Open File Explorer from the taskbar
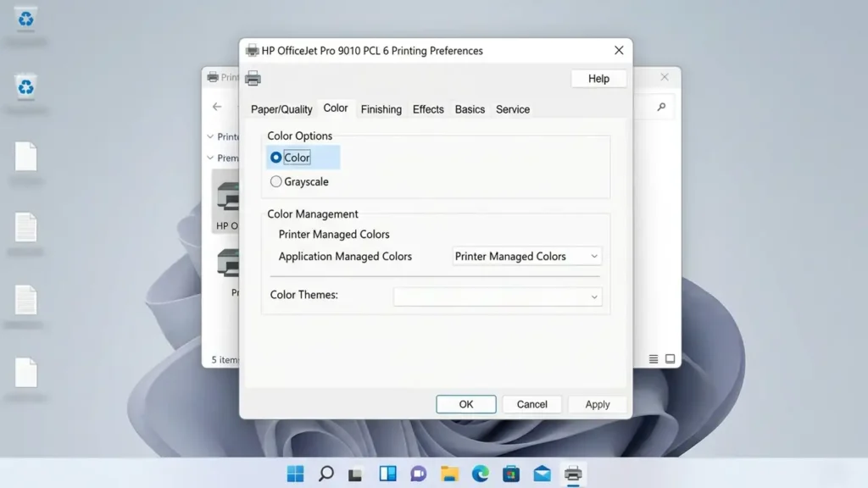Viewport: 868px width, 488px height. coord(449,474)
